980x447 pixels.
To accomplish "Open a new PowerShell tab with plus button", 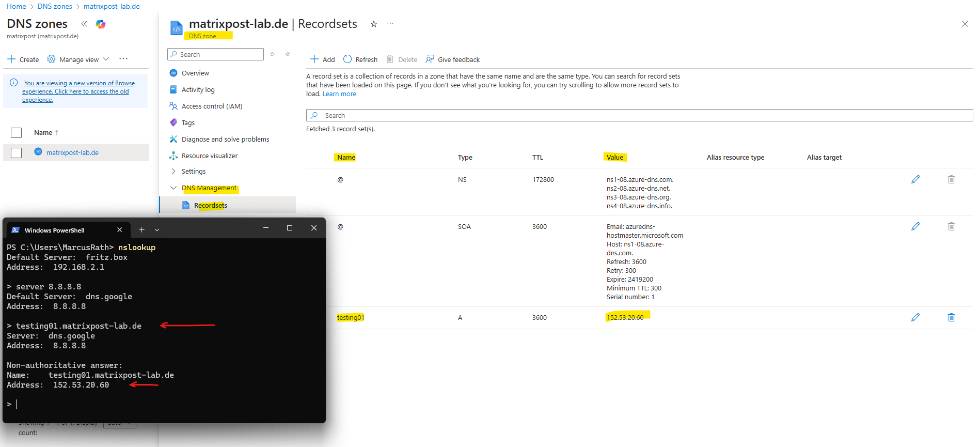I will (x=141, y=230).
